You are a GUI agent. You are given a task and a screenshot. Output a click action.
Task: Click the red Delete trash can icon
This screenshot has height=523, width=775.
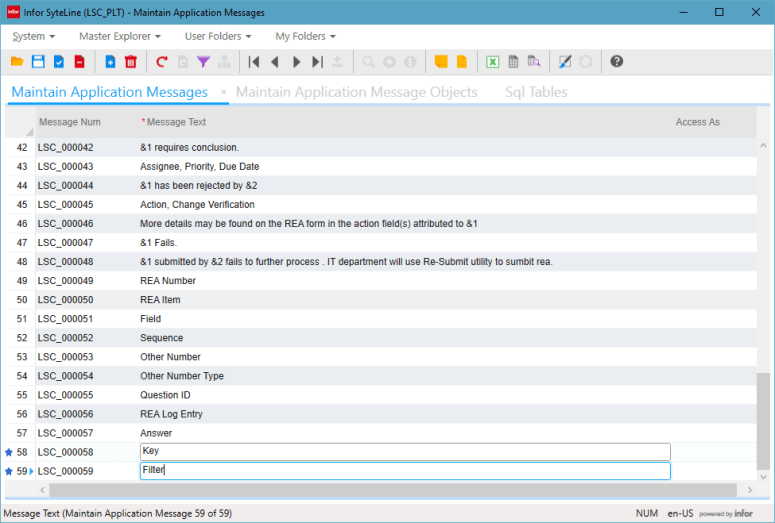131,62
